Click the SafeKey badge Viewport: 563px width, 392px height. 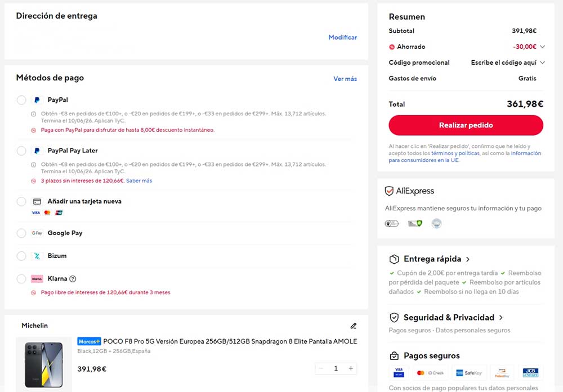point(469,373)
